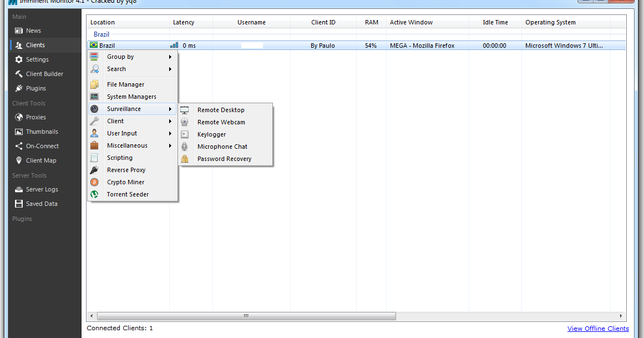The height and width of the screenshot is (338, 644).
Task: Click the Client Builder hammer icon
Action: [18, 74]
